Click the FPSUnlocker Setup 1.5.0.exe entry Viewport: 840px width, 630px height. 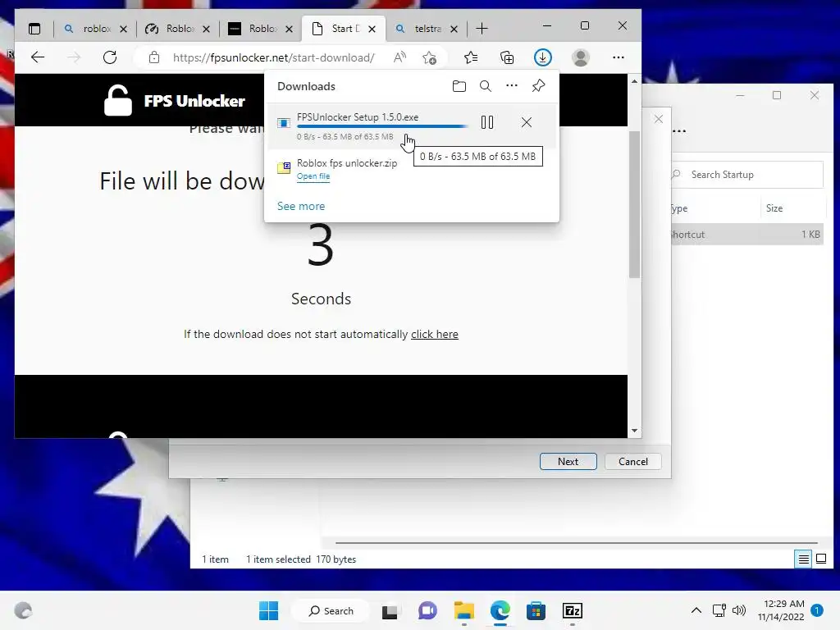click(358, 116)
